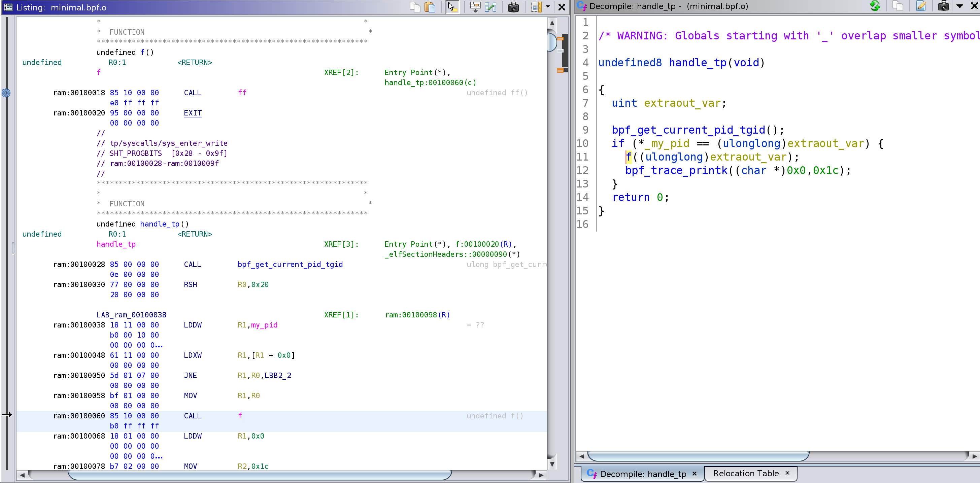980x483 pixels.
Task: Take a snapshot of the Decompile window
Action: (x=944, y=6)
